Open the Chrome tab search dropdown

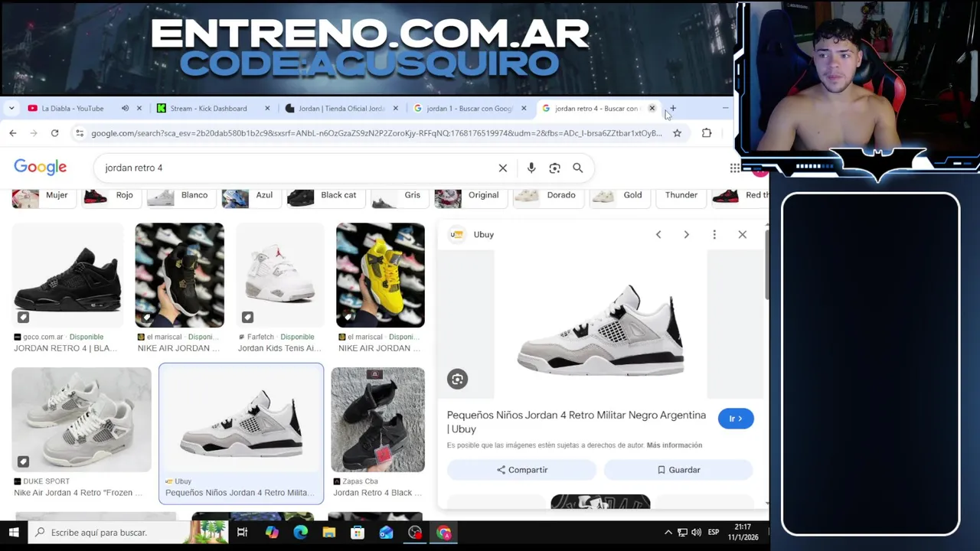tap(11, 109)
